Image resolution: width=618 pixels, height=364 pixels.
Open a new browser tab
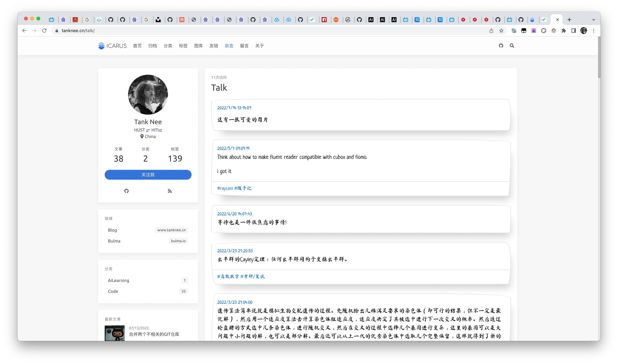(x=569, y=20)
